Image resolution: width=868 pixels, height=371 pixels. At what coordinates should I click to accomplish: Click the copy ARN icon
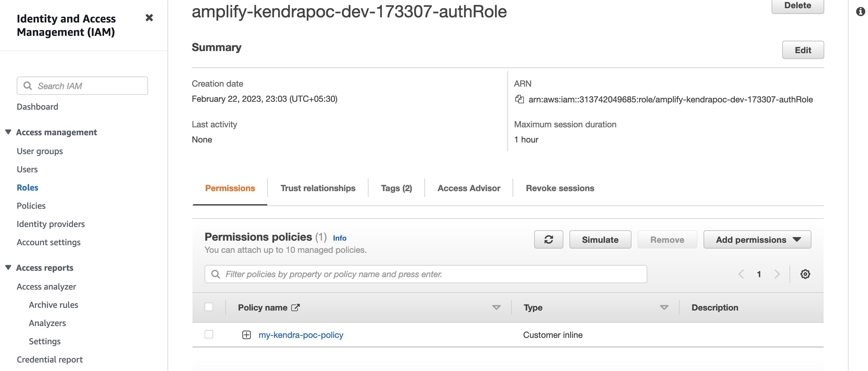click(x=519, y=99)
